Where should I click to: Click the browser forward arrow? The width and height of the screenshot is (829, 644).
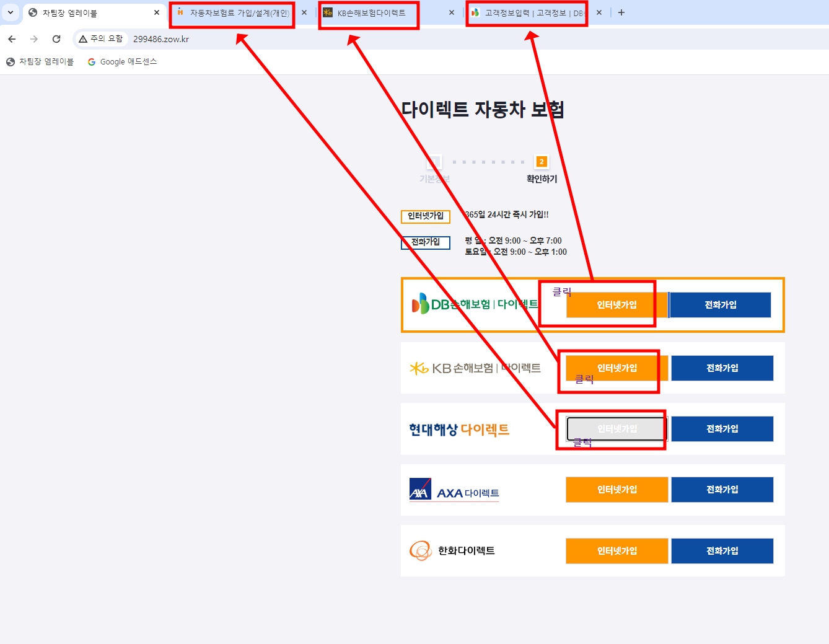point(34,39)
